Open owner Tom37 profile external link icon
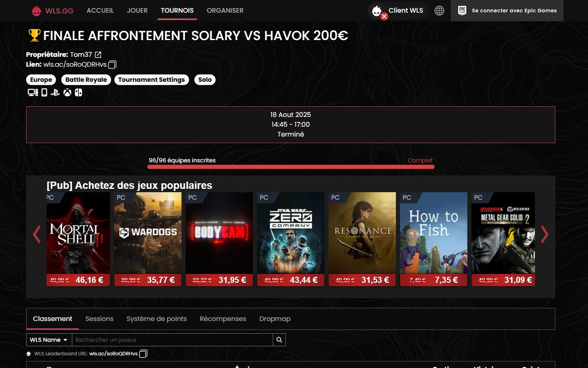 click(98, 55)
